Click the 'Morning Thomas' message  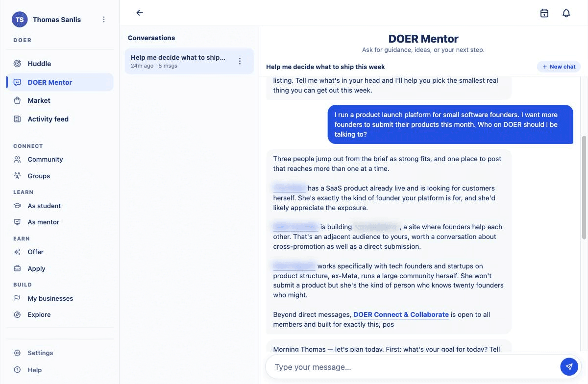[389, 346]
